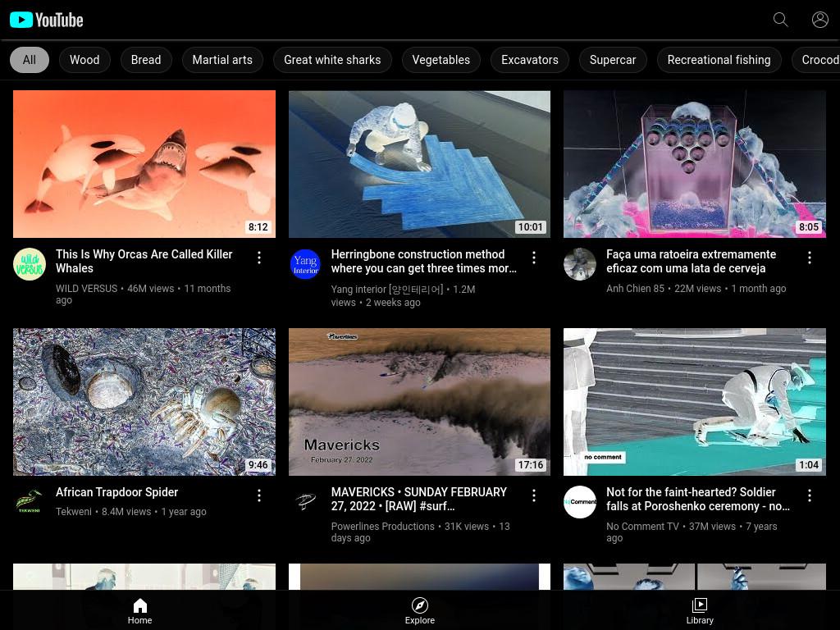Open the account profile icon

point(820,20)
